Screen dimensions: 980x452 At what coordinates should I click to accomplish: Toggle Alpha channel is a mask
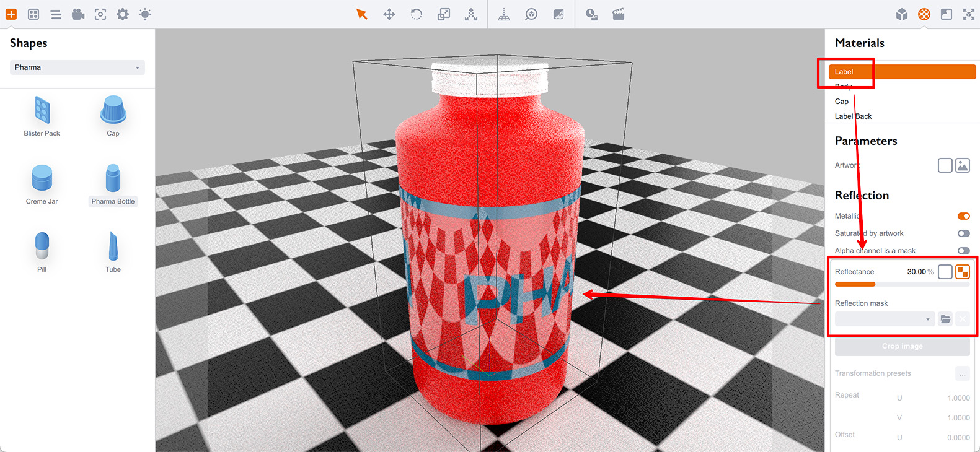(x=963, y=251)
